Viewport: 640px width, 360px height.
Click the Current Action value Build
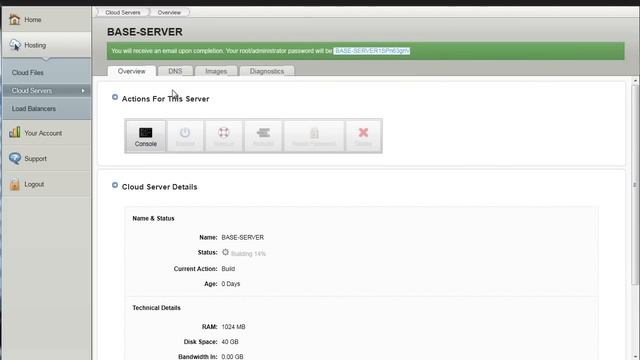pyautogui.click(x=228, y=269)
